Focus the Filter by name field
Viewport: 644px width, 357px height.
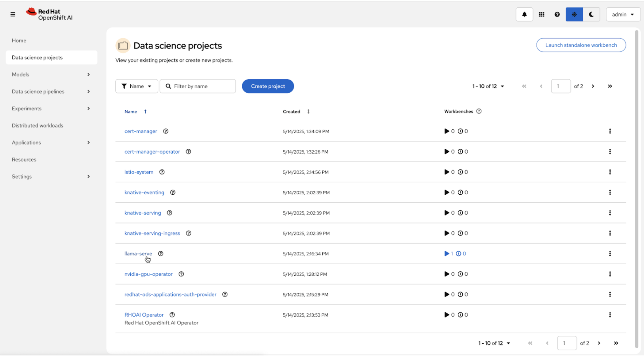coord(198,86)
